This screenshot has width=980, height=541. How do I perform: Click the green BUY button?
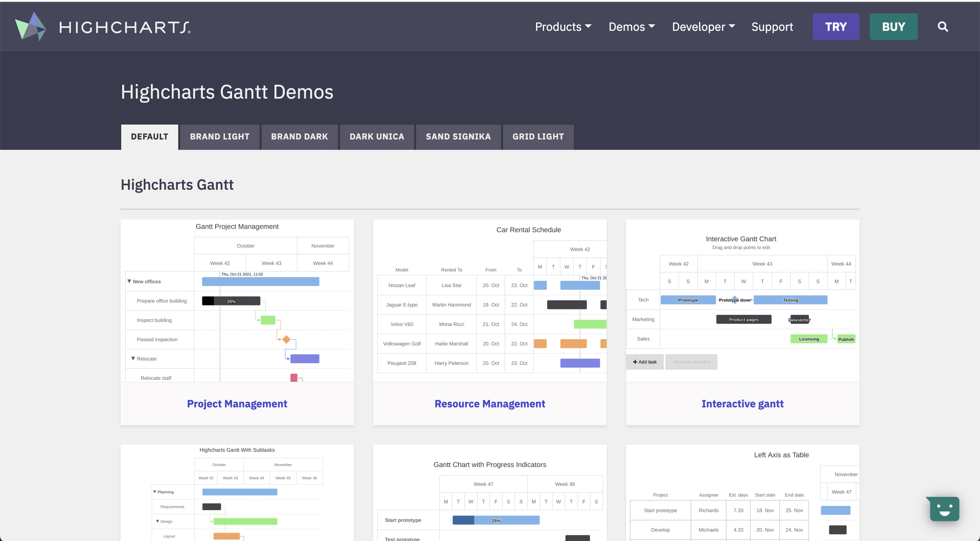893,27
